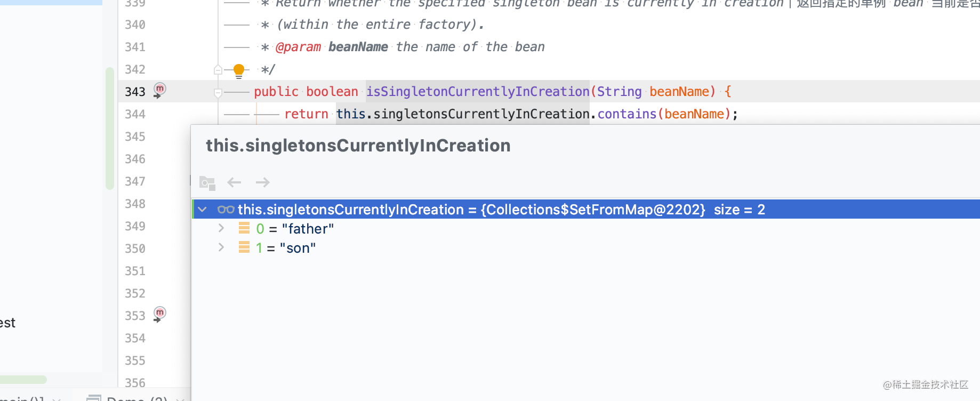Collapse the Javadoc comment fold on line 342

point(218,70)
